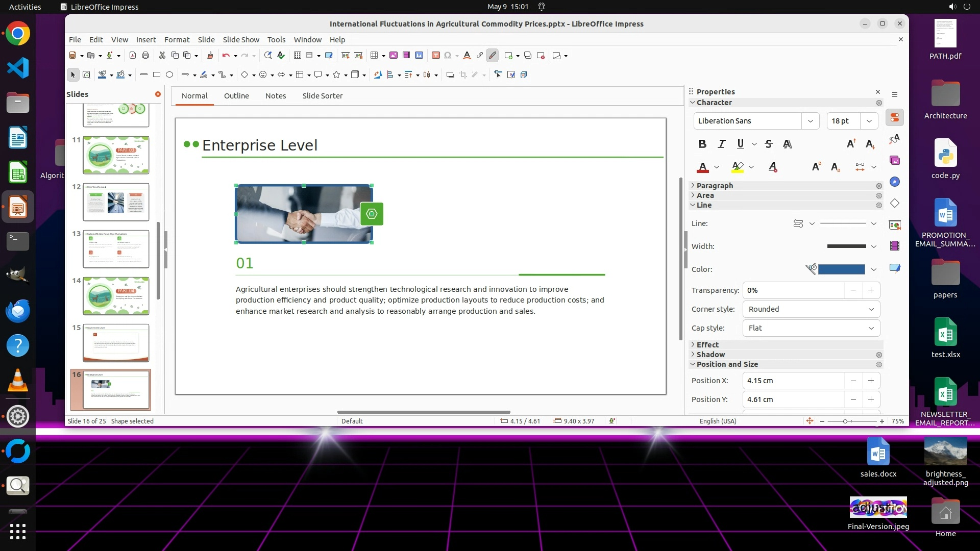Viewport: 980px width, 551px height.
Task: Select slide 13 thumbnail
Action: 116,249
